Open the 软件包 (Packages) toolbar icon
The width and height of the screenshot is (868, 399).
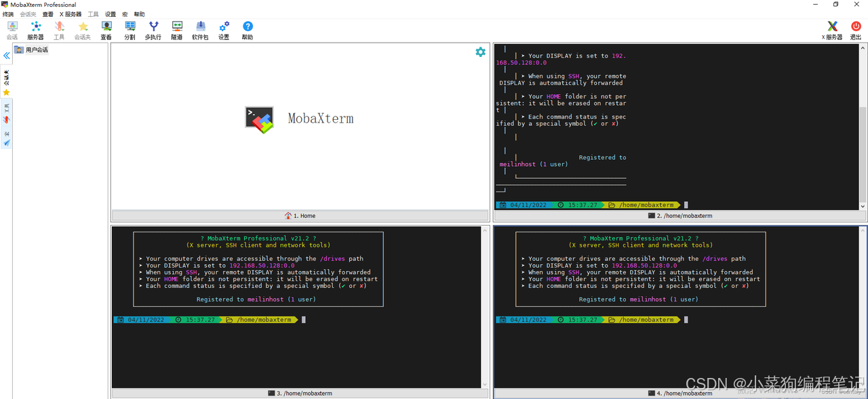[200, 30]
